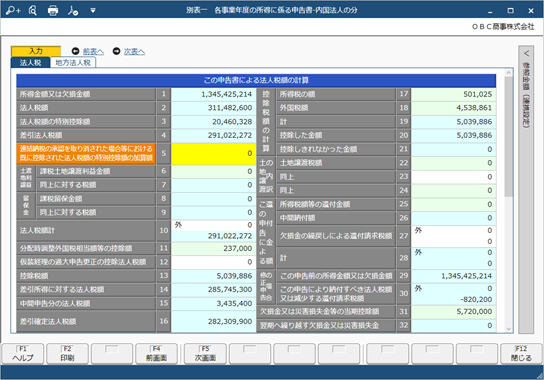The image size is (544, 380).
Task: Click the search document magnifier icon
Action: point(33,10)
